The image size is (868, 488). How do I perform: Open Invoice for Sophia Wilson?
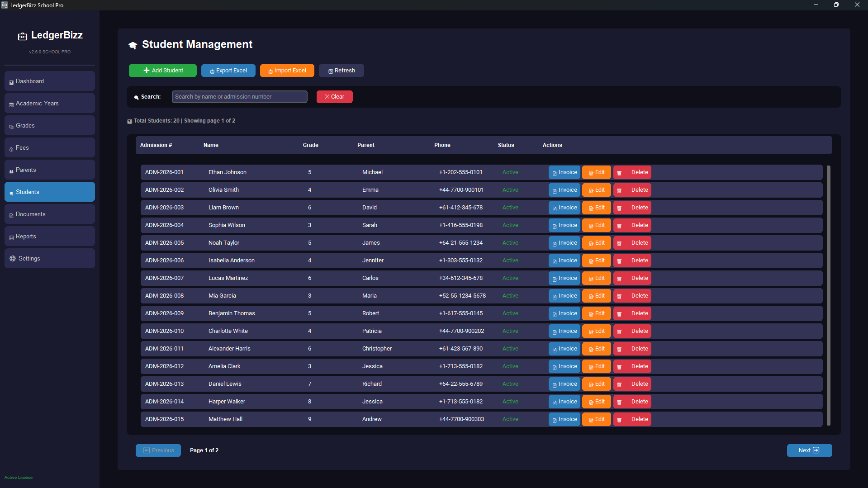click(x=564, y=225)
